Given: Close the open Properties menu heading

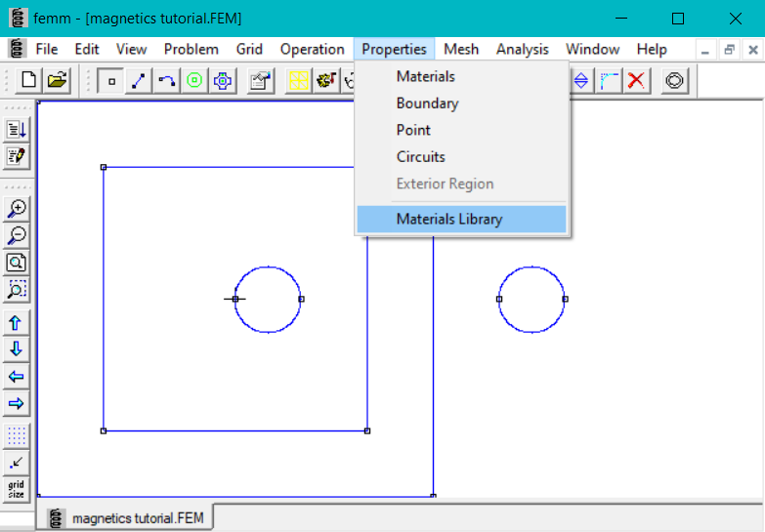Looking at the screenshot, I should coord(394,49).
